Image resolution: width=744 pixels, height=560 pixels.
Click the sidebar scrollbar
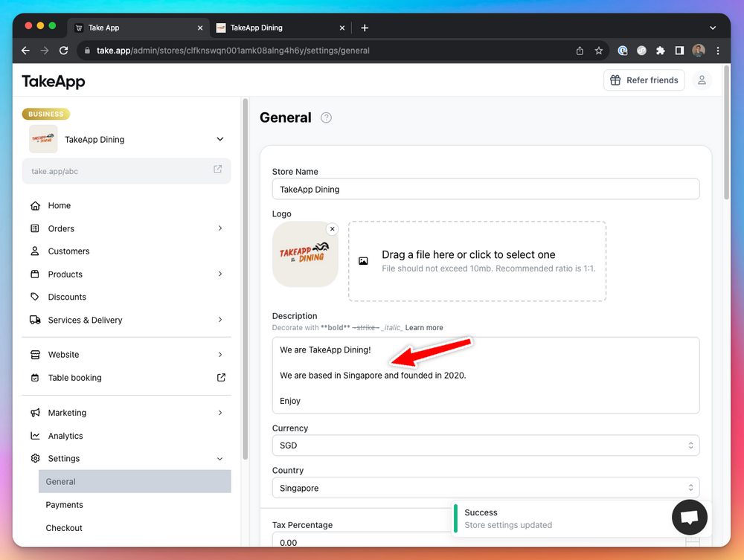[246, 279]
